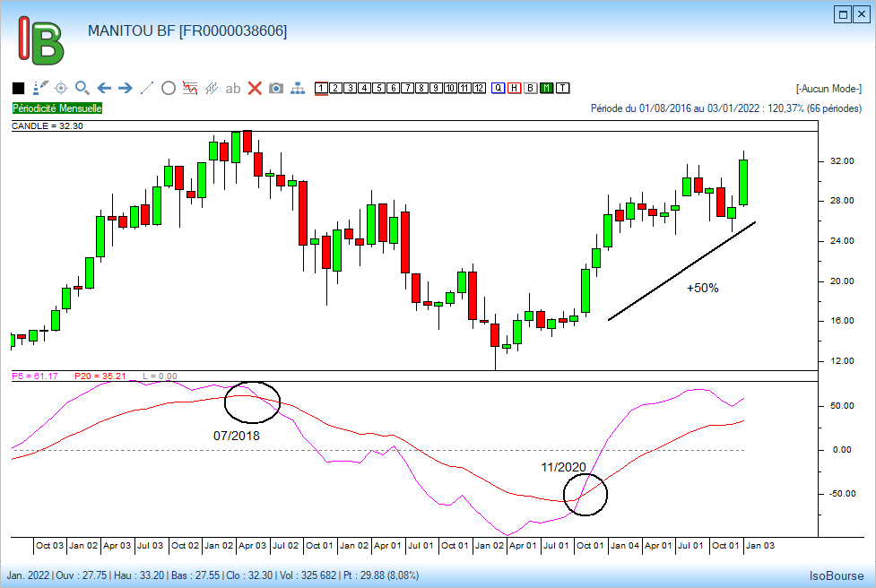Image resolution: width=876 pixels, height=588 pixels.
Task: Select numbered box 4
Action: point(364,88)
